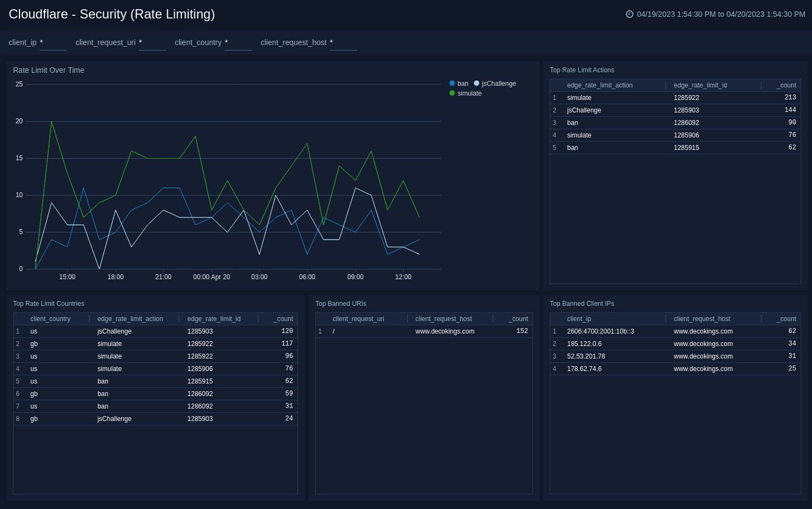Select the row for IP 185.122.0.6
Screen dimensions: 812x509
(624, 344)
